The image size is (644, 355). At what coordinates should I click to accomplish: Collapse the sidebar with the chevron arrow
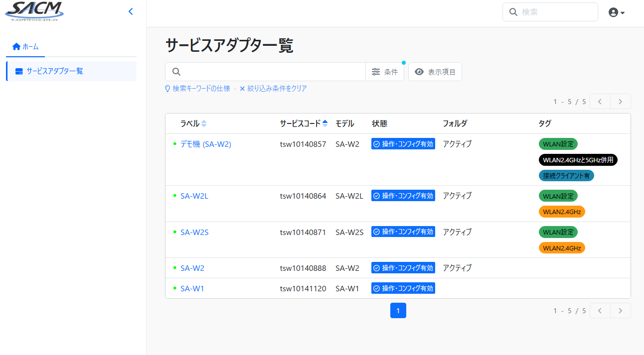pyautogui.click(x=131, y=11)
